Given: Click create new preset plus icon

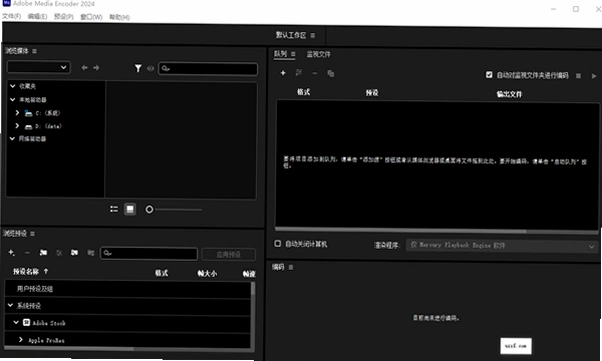Looking at the screenshot, I should coord(12,253).
